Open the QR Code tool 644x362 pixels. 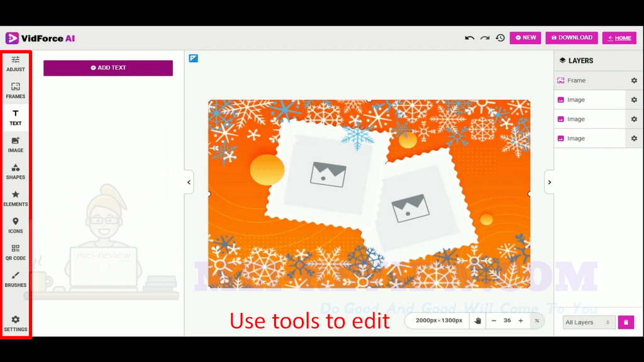(16, 252)
